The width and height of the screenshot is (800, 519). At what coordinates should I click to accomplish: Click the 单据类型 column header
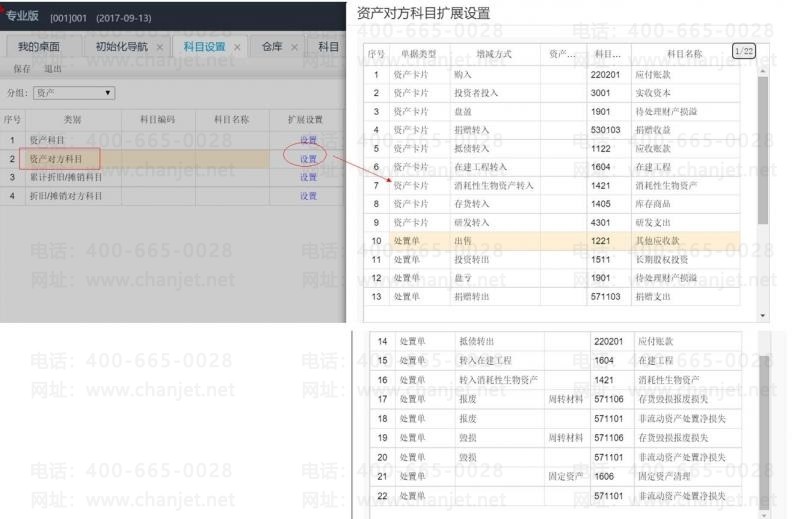[419, 54]
